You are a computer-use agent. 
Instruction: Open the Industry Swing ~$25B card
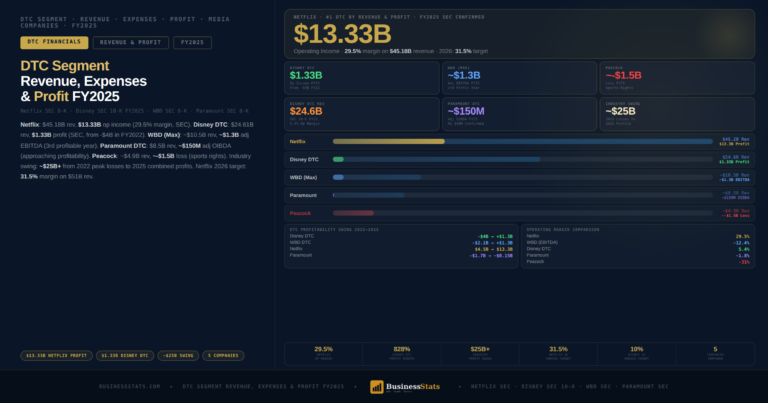click(x=677, y=114)
